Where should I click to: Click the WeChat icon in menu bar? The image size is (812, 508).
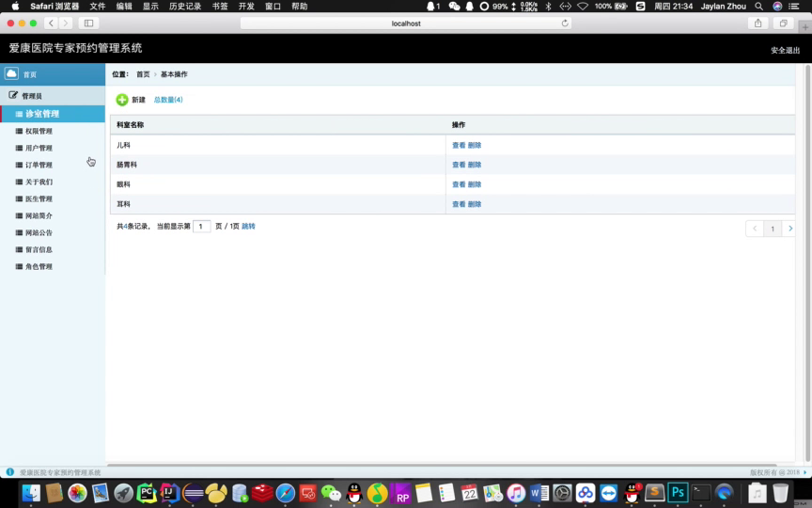click(454, 7)
